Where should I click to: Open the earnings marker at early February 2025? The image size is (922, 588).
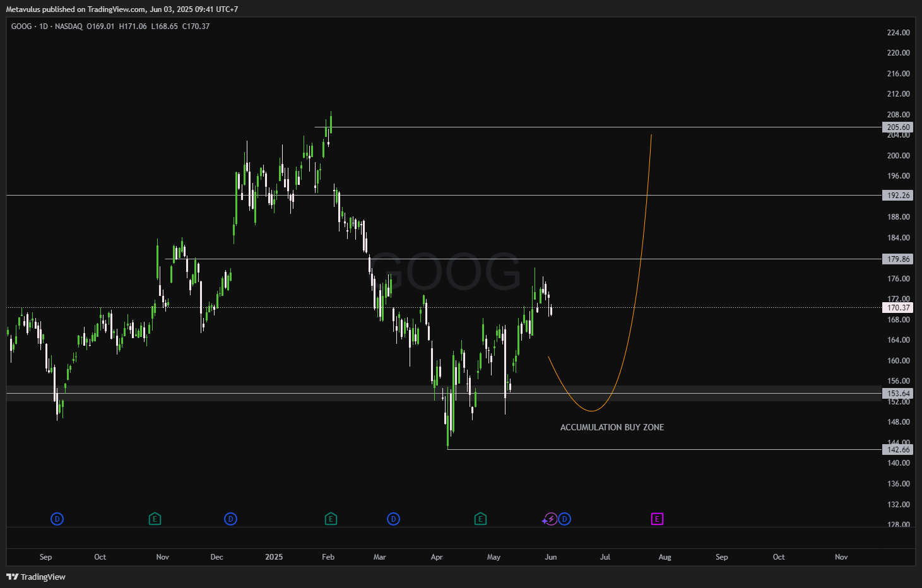(331, 519)
